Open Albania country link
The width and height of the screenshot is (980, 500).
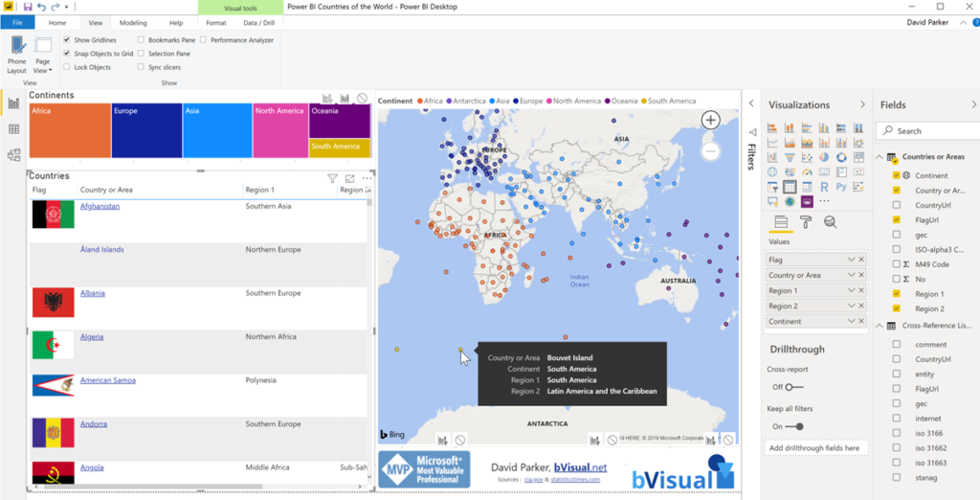(x=93, y=293)
